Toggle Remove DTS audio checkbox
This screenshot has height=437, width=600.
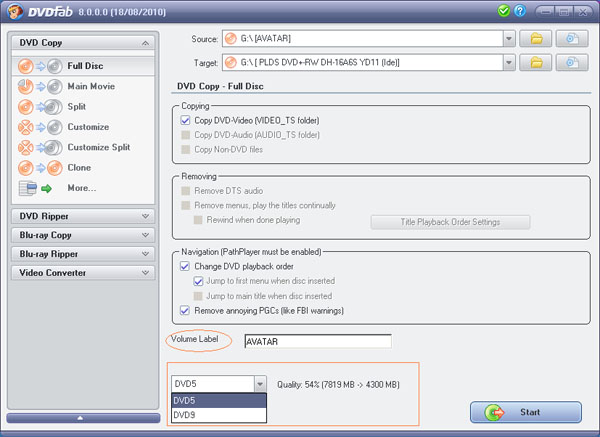[186, 191]
